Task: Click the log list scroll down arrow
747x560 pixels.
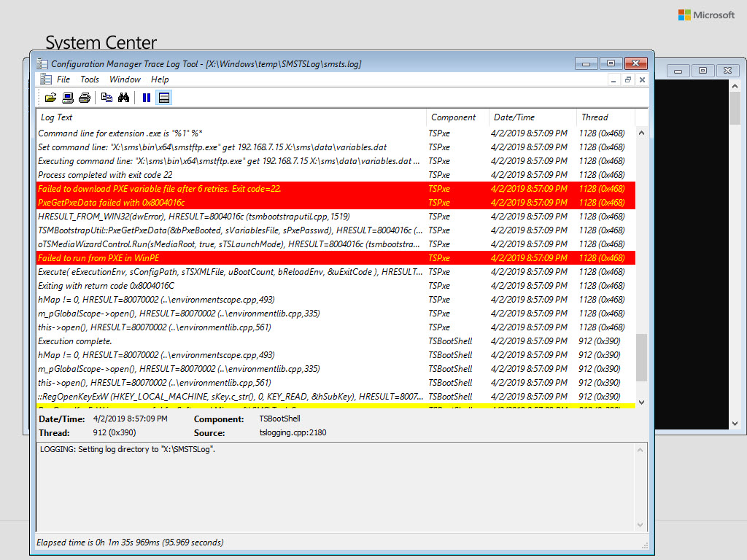Action: [x=642, y=402]
